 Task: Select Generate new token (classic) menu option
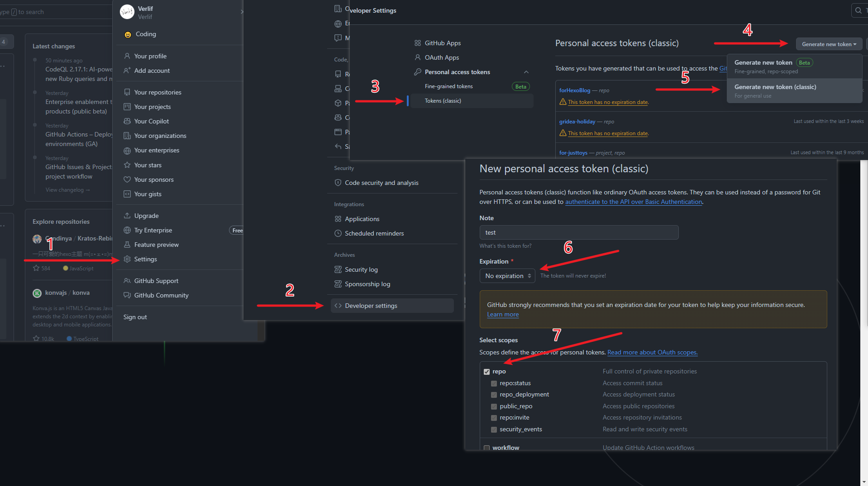coord(775,87)
